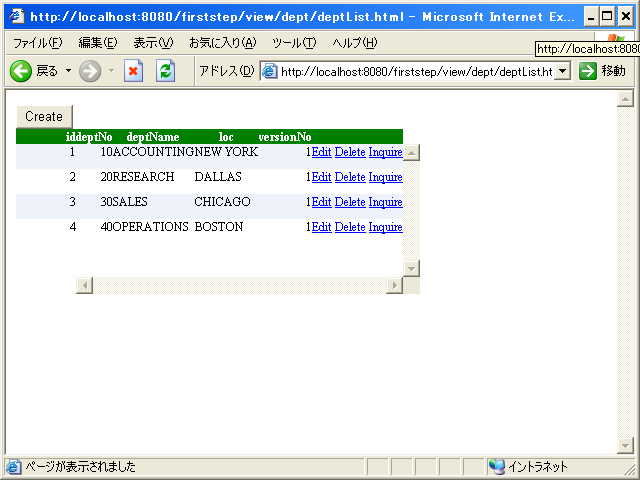The image size is (640, 480).
Task: Click the Intranet zone status icon
Action: (497, 467)
